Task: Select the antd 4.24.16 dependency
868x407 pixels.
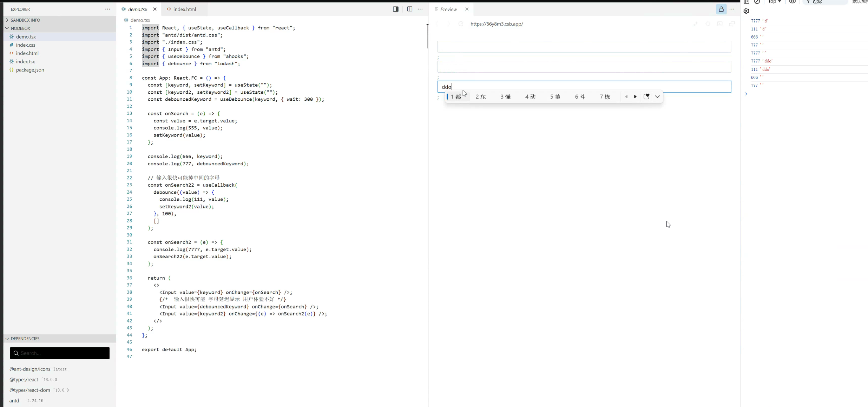Action: point(26,401)
